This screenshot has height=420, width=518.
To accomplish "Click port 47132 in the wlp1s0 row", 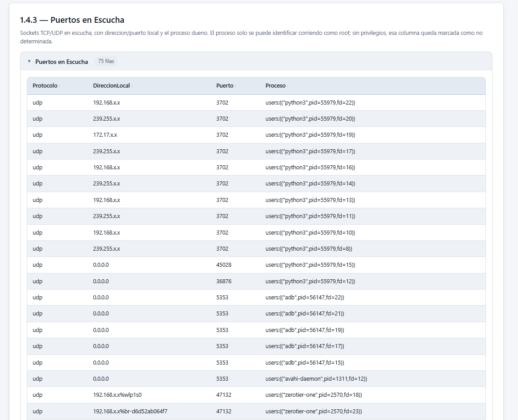I will coord(224,395).
